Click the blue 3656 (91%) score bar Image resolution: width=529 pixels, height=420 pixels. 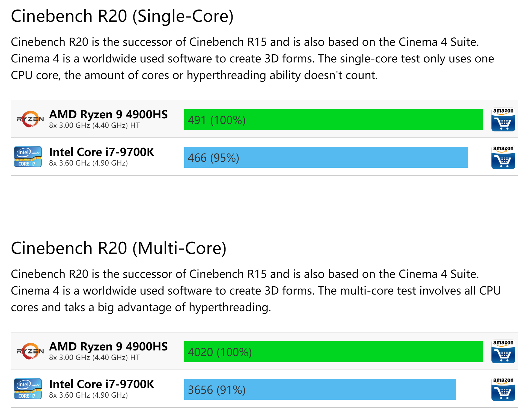(x=320, y=389)
